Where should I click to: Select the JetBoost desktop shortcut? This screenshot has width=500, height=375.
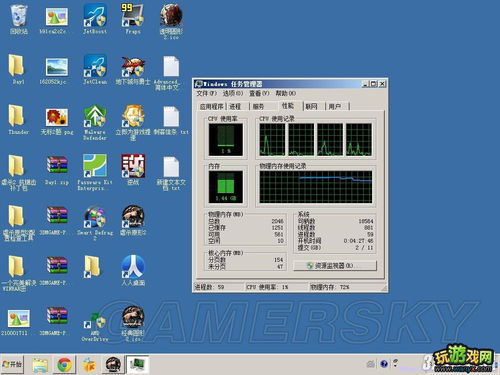tap(95, 20)
